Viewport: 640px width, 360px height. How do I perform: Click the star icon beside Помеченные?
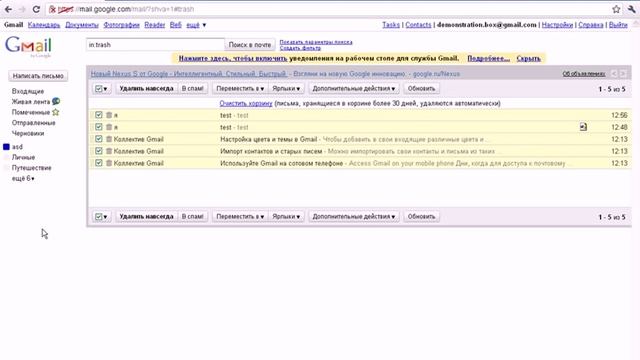tap(56, 112)
